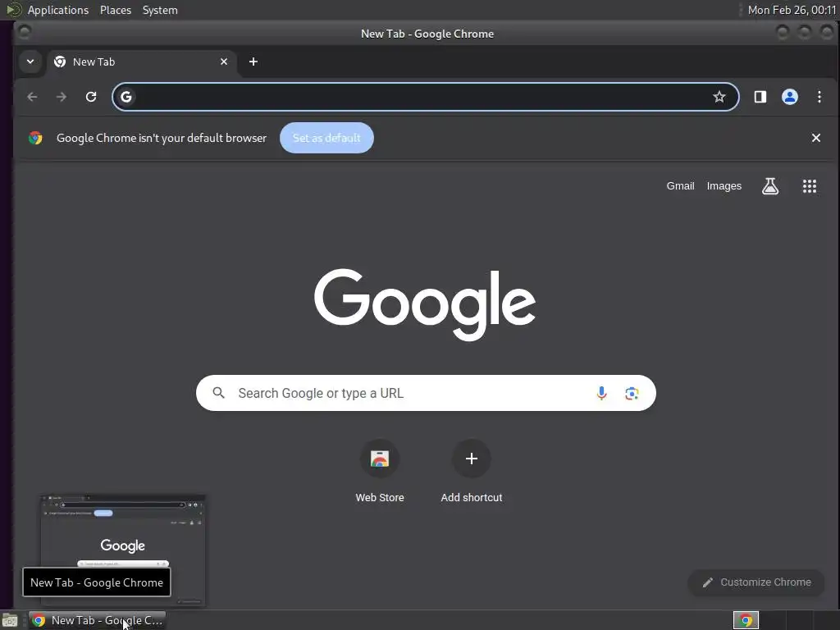Click the Google logo
The height and width of the screenshot is (630, 840).
click(425, 304)
